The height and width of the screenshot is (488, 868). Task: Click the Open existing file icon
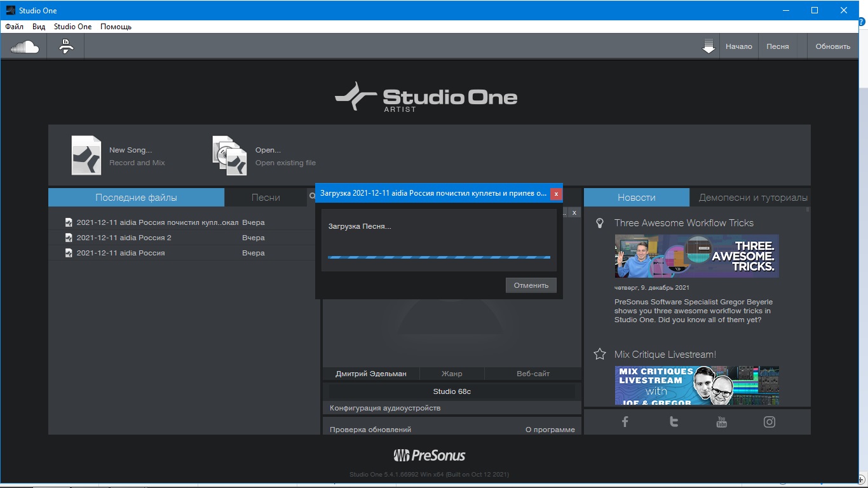point(229,155)
